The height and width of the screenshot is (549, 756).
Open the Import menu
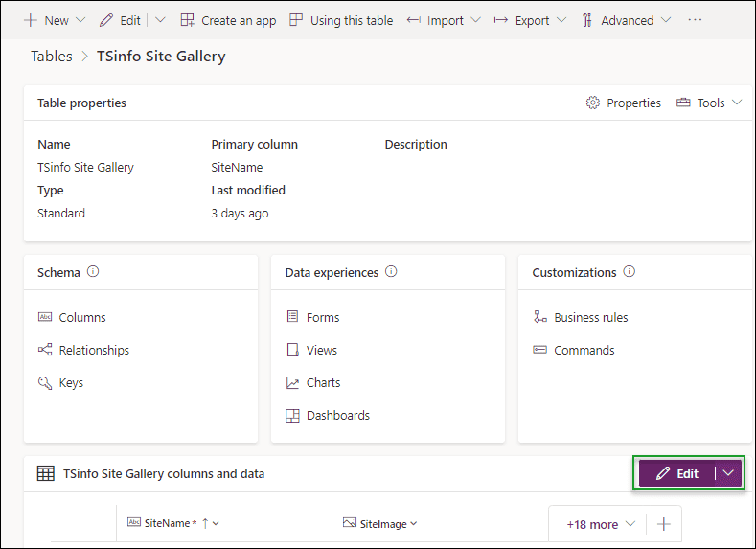tap(444, 20)
